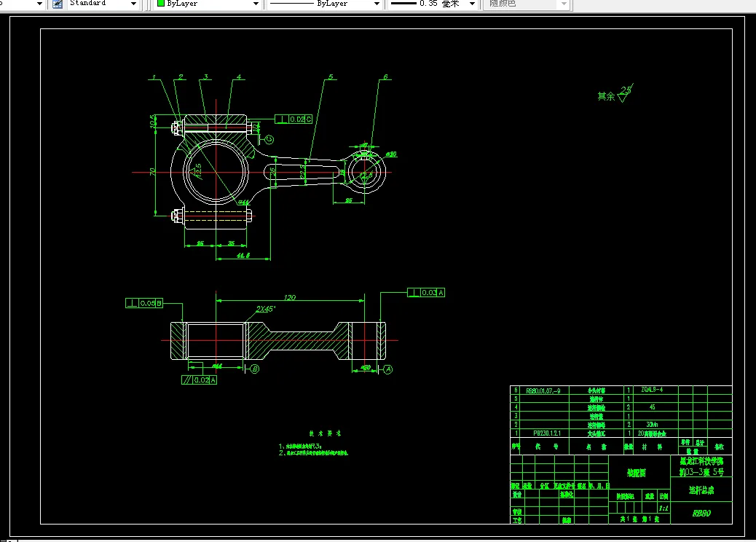The width and height of the screenshot is (756, 542).
Task: Click the italic RB80 drawing number cell
Action: tap(701, 513)
